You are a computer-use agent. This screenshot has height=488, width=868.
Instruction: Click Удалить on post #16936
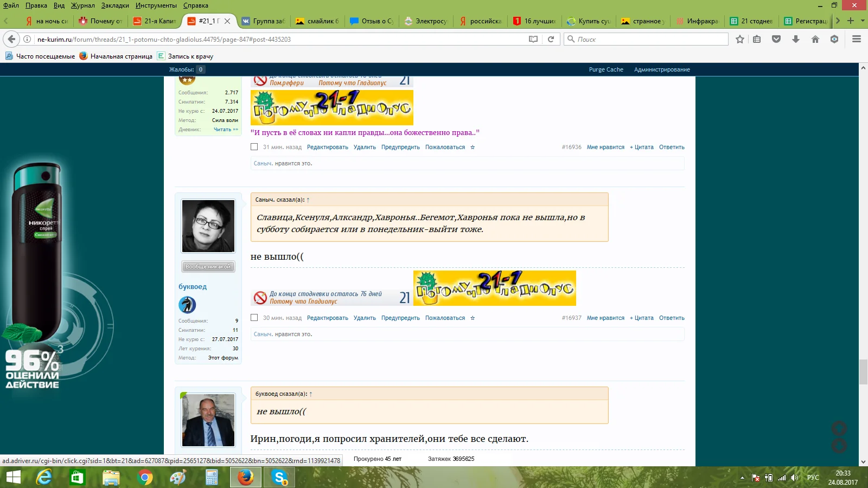point(365,147)
